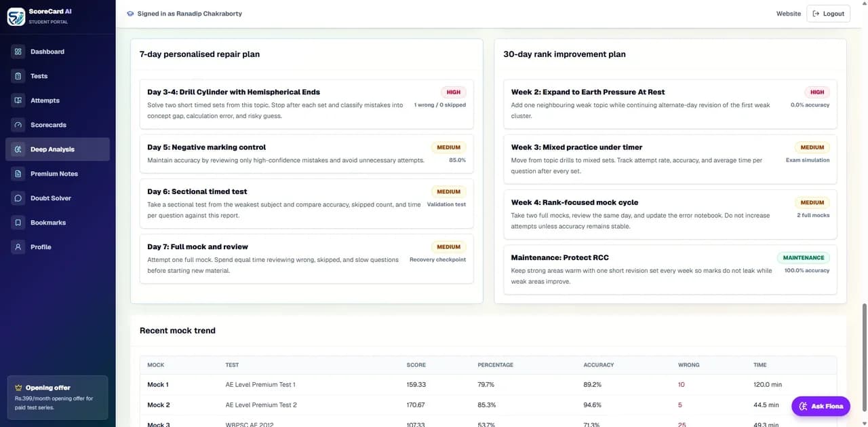Screen dimensions: 868x427
Task: Open the Scorecards section
Action: 58,125
